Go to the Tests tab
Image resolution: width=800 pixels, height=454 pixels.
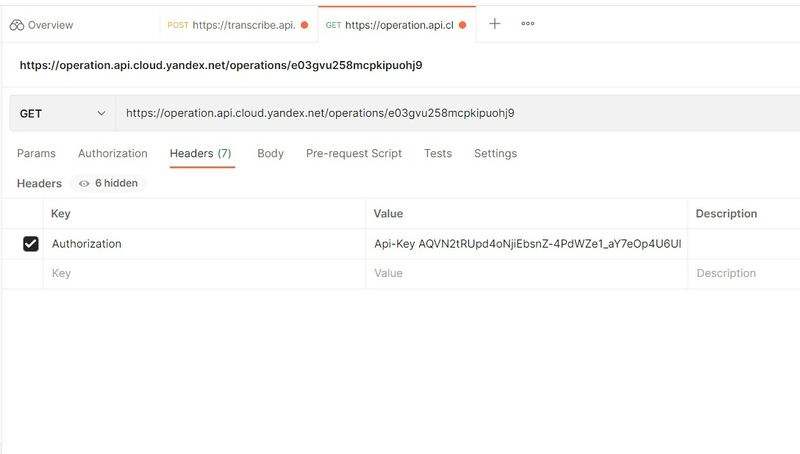pyautogui.click(x=437, y=154)
